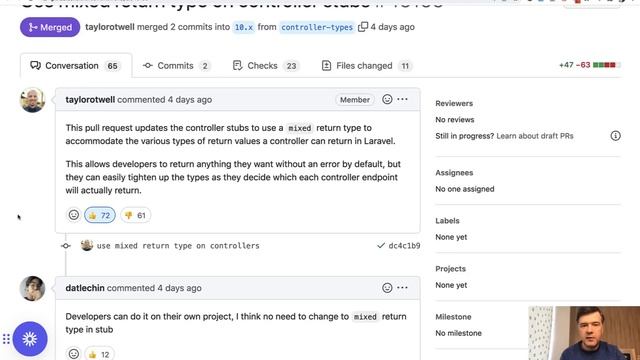Switch to the Commits tab
640x360 pixels.
pos(176,66)
